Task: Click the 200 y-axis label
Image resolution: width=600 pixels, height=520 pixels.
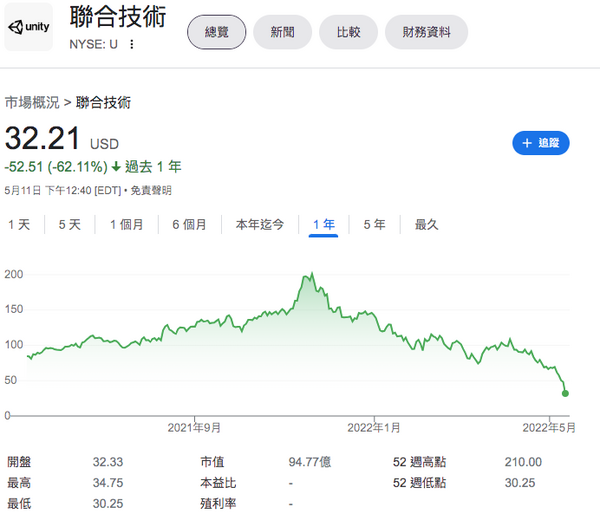Action: point(14,274)
